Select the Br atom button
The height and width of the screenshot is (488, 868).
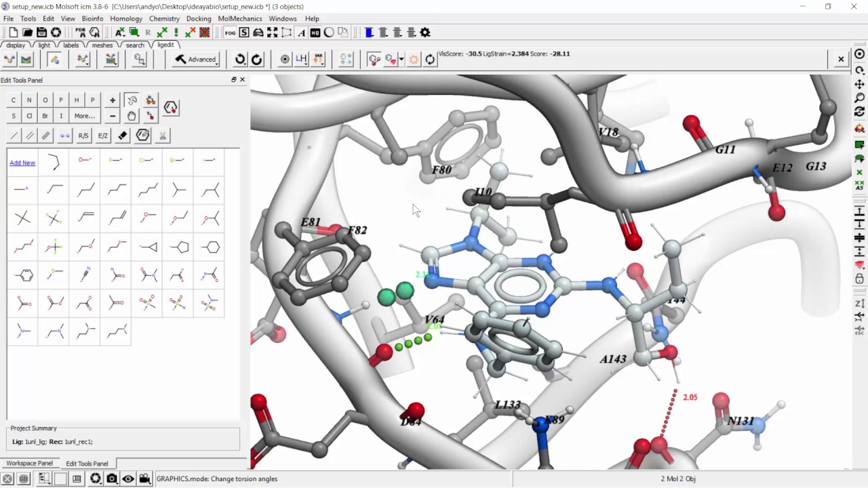coord(45,116)
